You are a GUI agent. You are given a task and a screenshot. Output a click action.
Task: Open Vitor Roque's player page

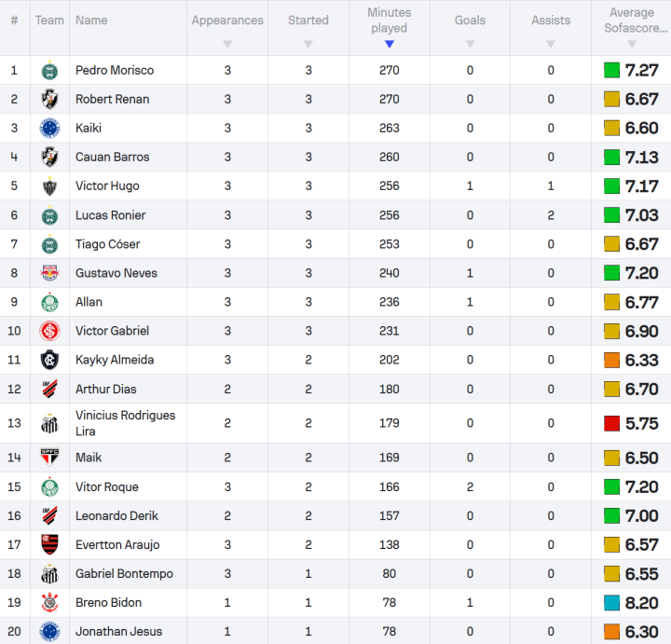coord(106,487)
